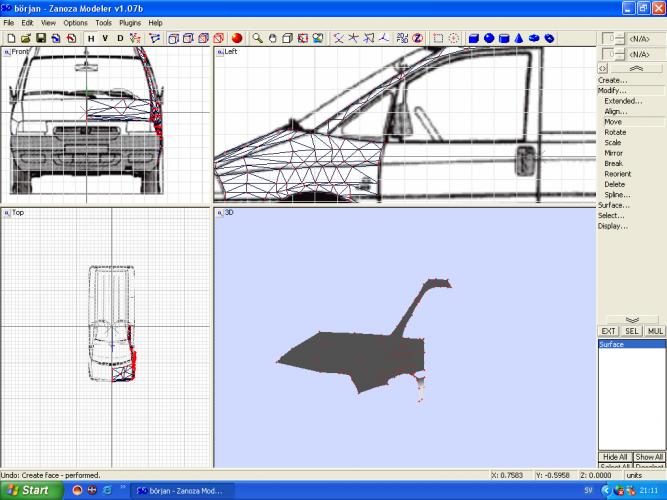The image size is (667, 500).
Task: Create a blue cone primitive
Action: [x=518, y=38]
